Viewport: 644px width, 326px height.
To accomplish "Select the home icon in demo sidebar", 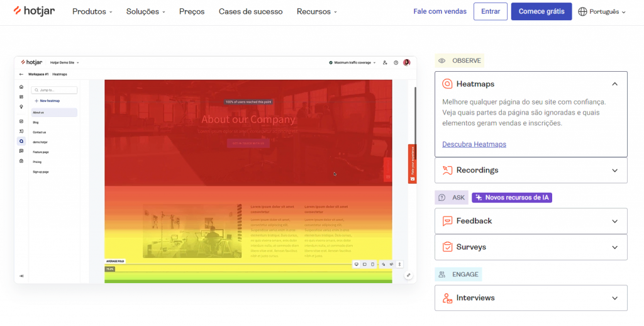I will [21, 87].
